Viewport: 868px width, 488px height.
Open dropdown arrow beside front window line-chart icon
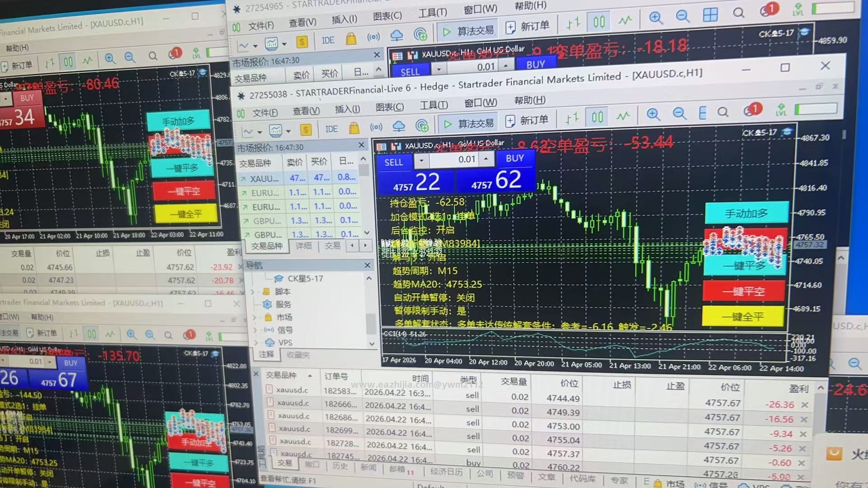point(259,132)
